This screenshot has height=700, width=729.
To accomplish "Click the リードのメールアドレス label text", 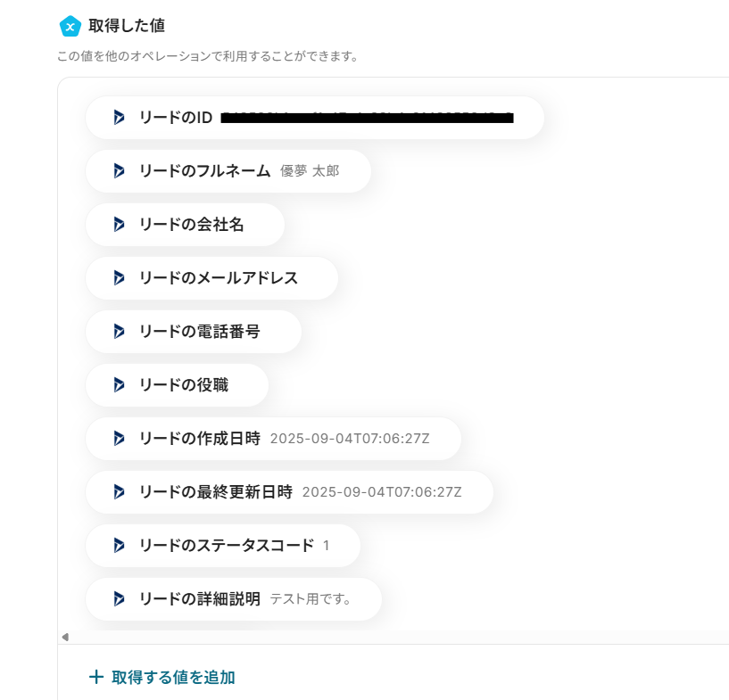I will 219,278.
